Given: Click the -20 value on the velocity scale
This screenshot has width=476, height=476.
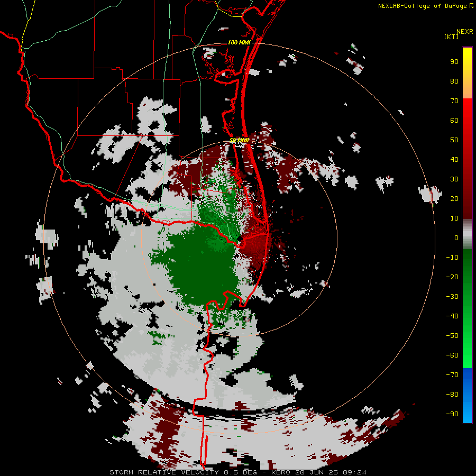Looking at the screenshot, I should click(x=452, y=277).
